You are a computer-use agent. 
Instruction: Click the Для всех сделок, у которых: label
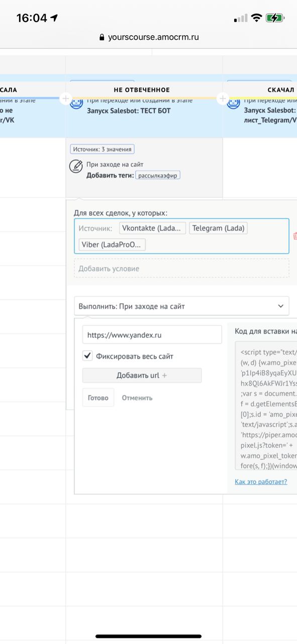coord(121,213)
